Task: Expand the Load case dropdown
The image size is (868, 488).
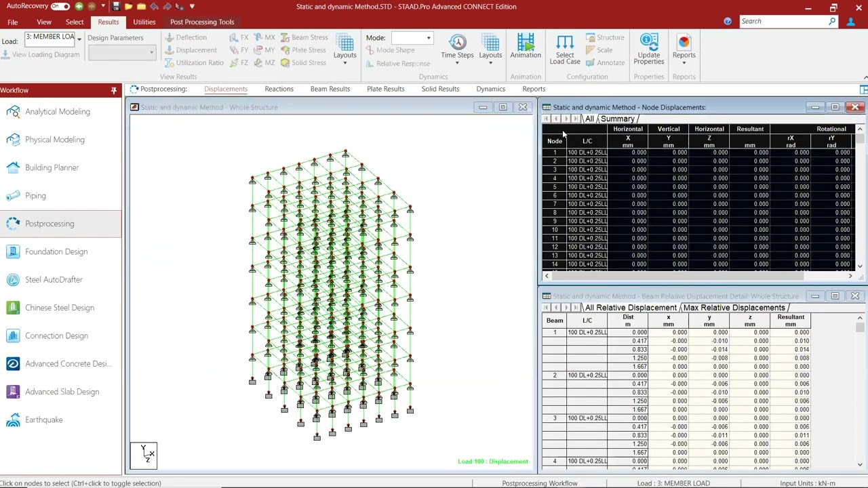Action: click(x=79, y=39)
